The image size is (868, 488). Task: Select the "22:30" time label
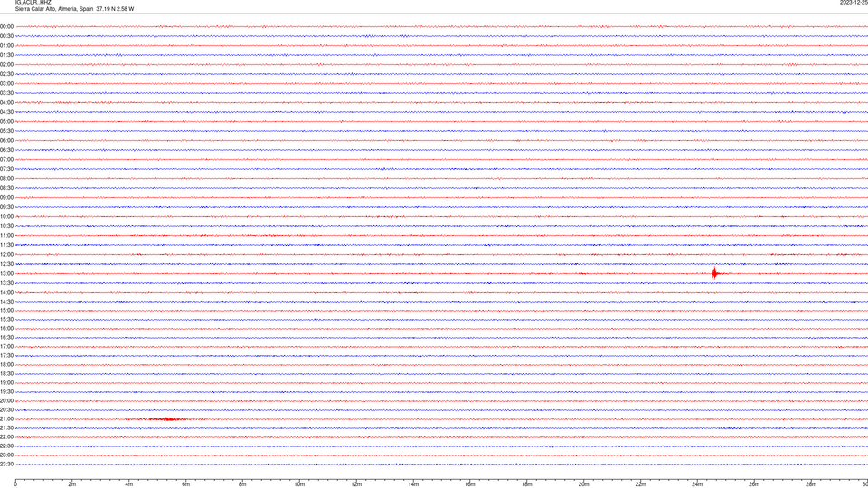[6, 446]
